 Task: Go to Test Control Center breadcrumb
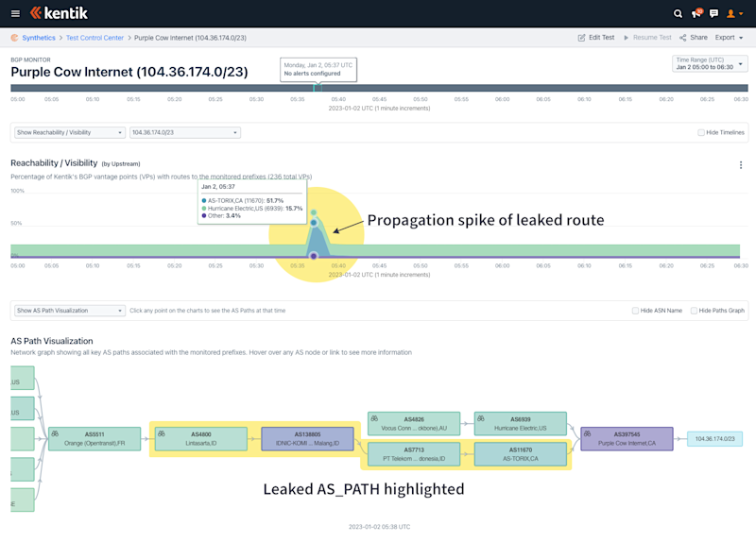pos(95,38)
